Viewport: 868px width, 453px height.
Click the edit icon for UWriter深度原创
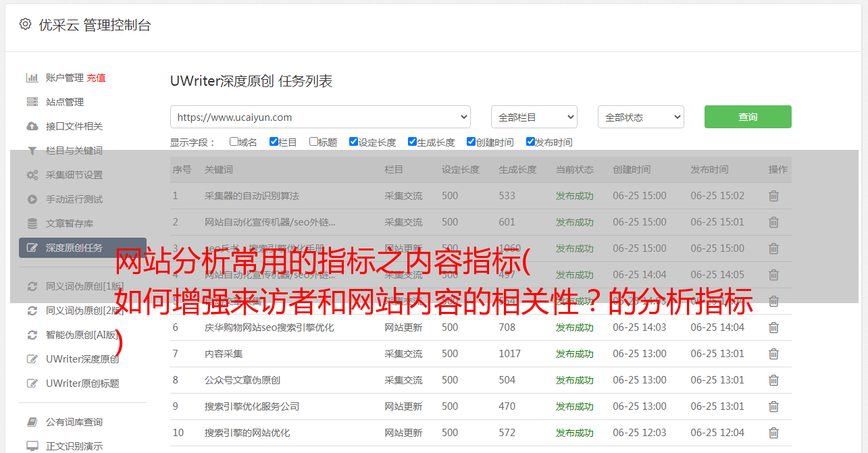(32, 359)
